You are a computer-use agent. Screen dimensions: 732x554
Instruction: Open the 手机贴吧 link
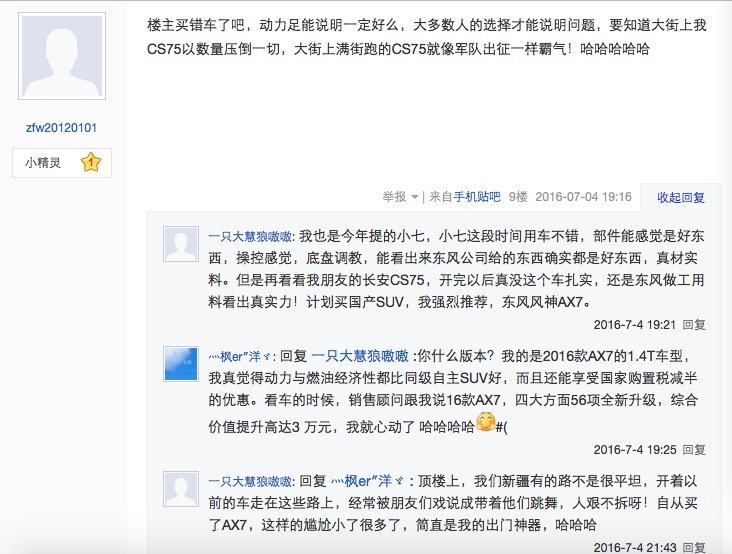[477, 197]
